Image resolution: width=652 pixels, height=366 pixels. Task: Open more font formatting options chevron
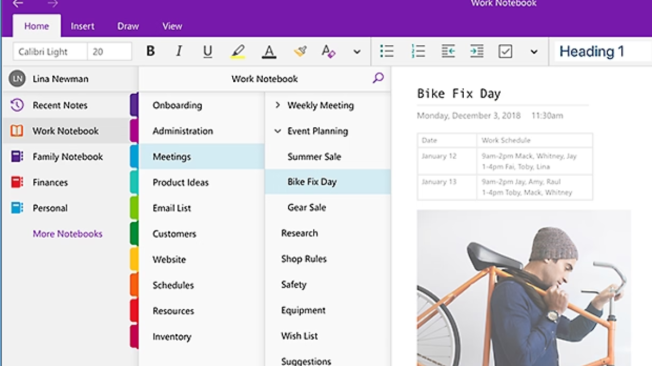click(x=357, y=52)
